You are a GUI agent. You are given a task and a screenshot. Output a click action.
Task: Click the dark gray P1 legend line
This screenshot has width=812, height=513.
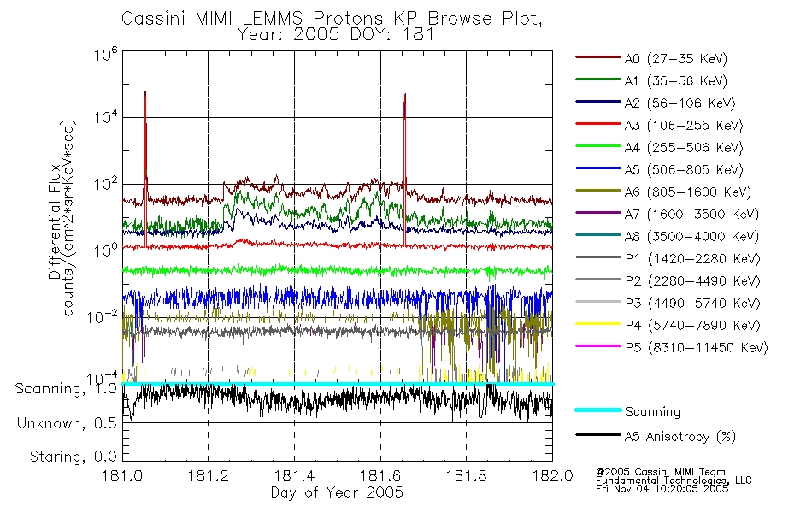click(x=598, y=257)
